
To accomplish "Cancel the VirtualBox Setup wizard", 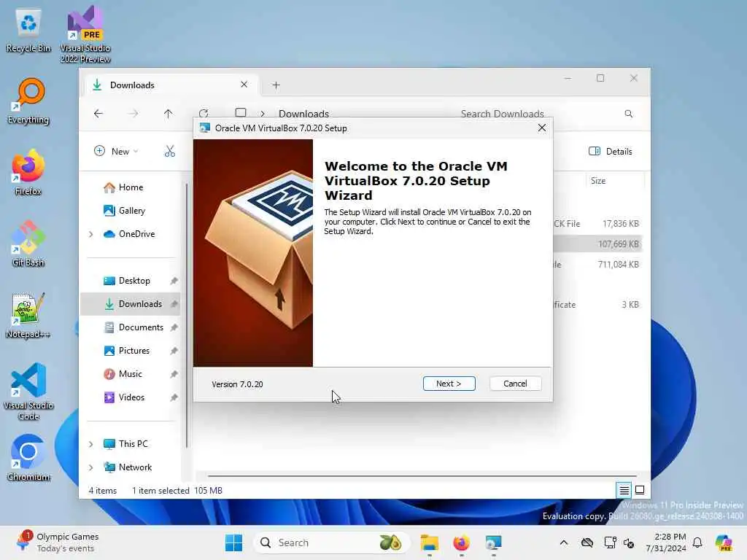I will pyautogui.click(x=515, y=384).
